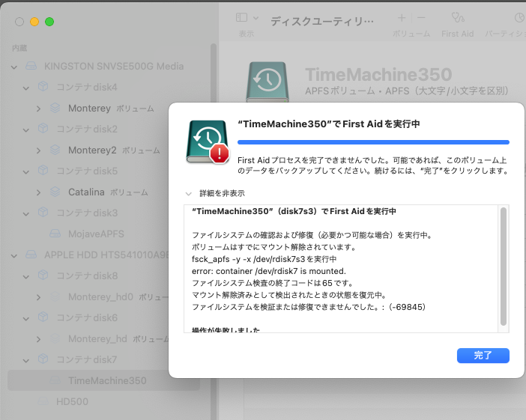526x420 pixels.
Task: Click the Monterey volume layers icon
Action: click(x=55, y=108)
